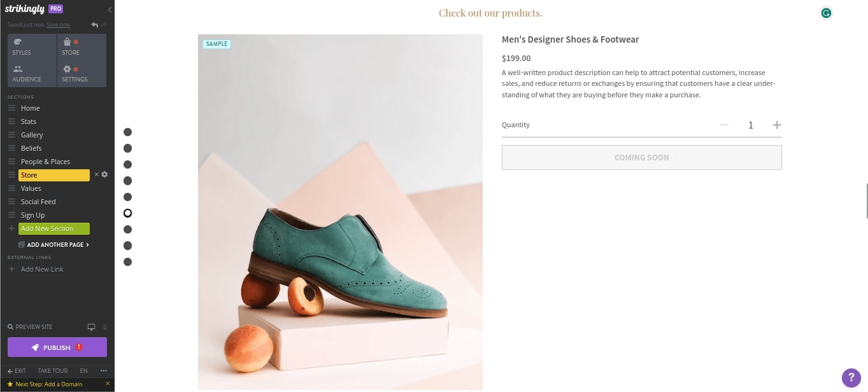Viewport: 868px width, 392px height.
Task: Redo the last change
Action: [104, 24]
